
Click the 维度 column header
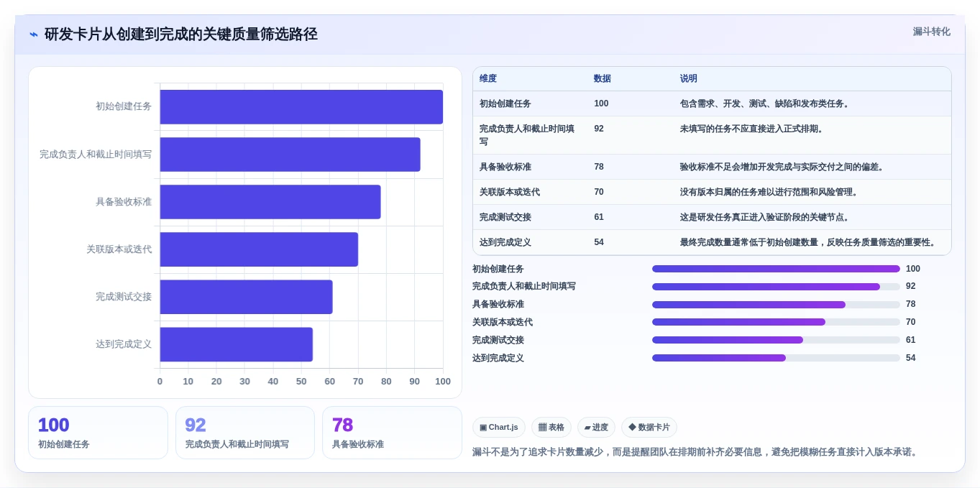[488, 79]
